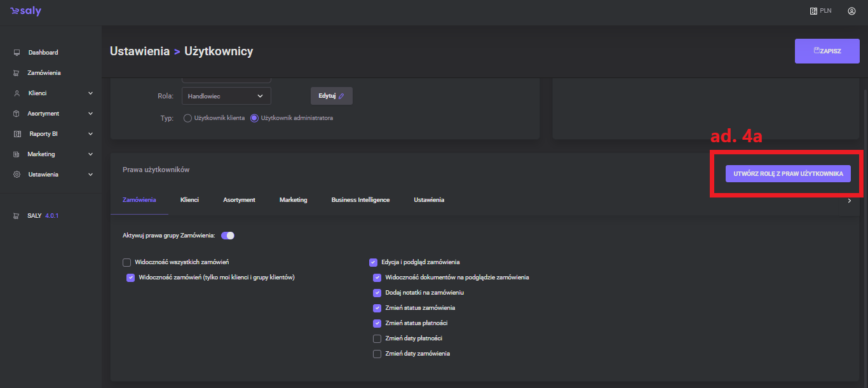
Task: Toggle Aktywuj prawa grupy Zamówienia switch
Action: [227, 236]
